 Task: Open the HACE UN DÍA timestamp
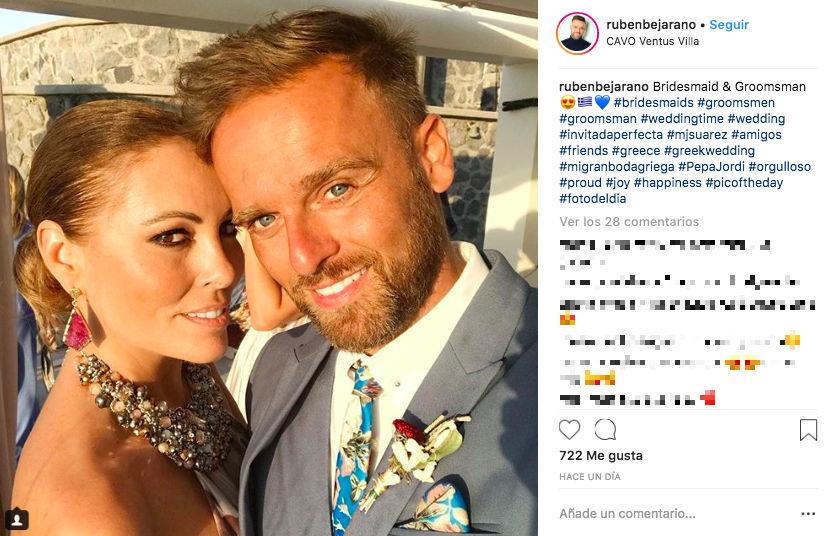[x=590, y=477]
